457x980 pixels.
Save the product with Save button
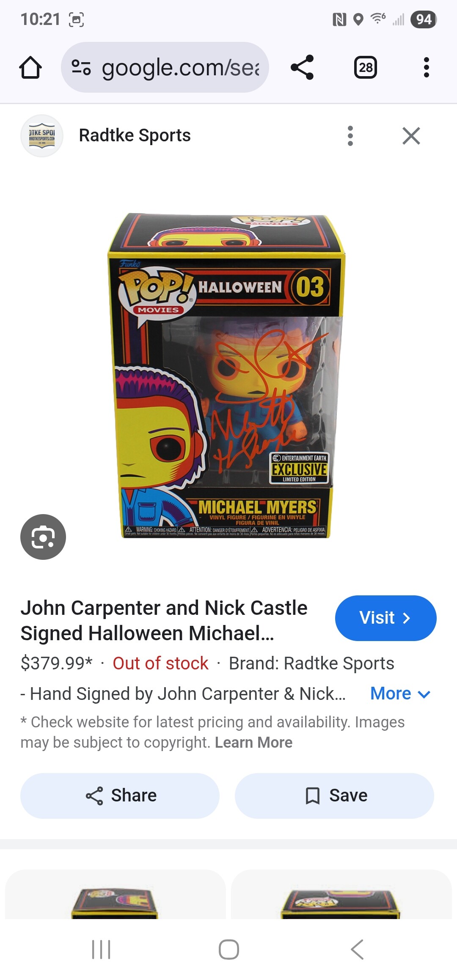pyautogui.click(x=334, y=796)
